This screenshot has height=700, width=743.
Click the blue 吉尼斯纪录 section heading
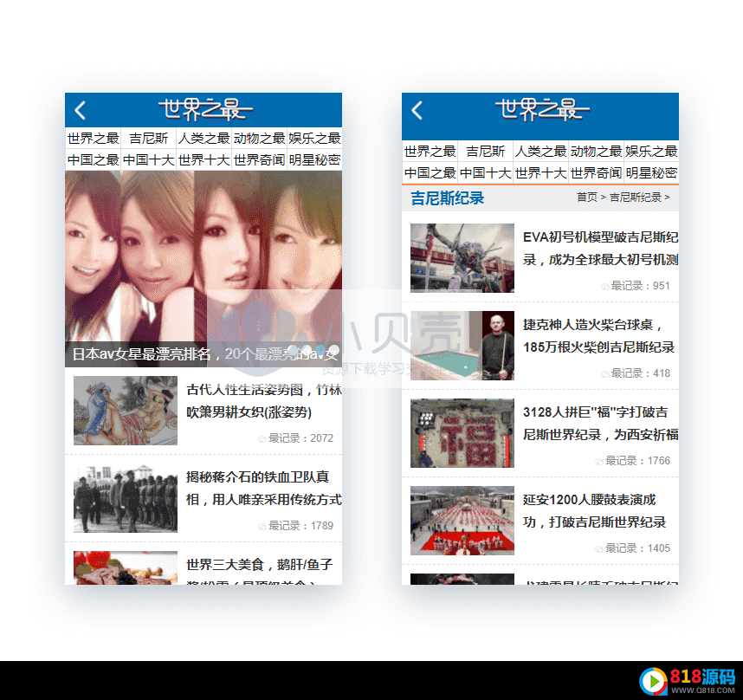pyautogui.click(x=448, y=198)
